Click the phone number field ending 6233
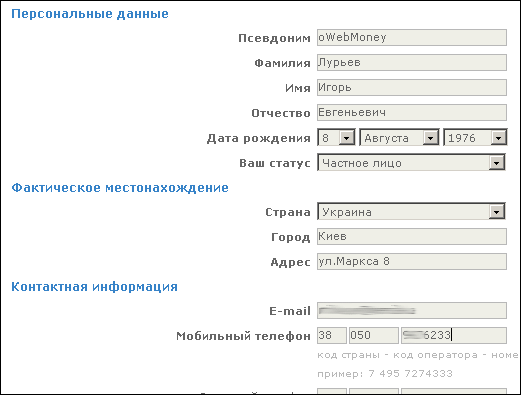 [x=454, y=335]
